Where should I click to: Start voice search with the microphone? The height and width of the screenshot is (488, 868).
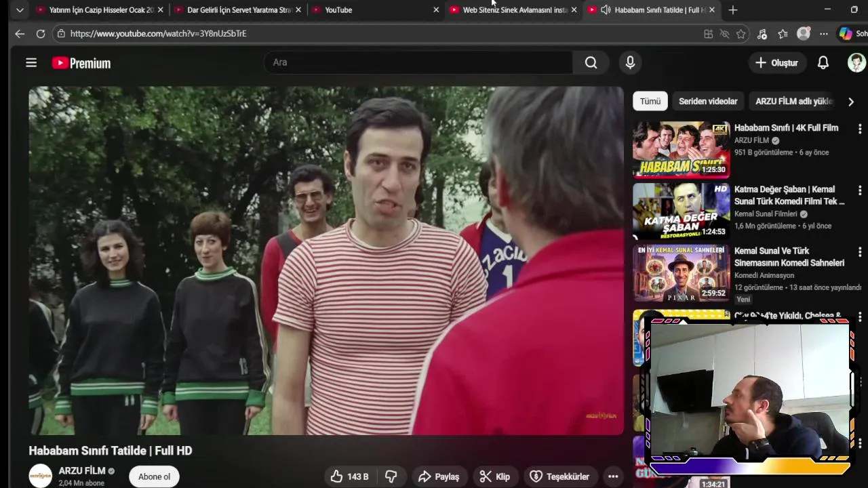[x=630, y=62]
